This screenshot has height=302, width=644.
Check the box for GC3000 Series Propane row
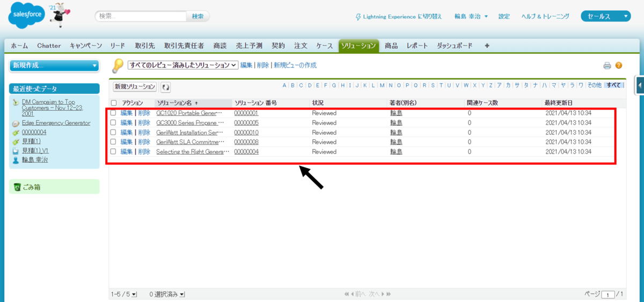pyautogui.click(x=113, y=123)
